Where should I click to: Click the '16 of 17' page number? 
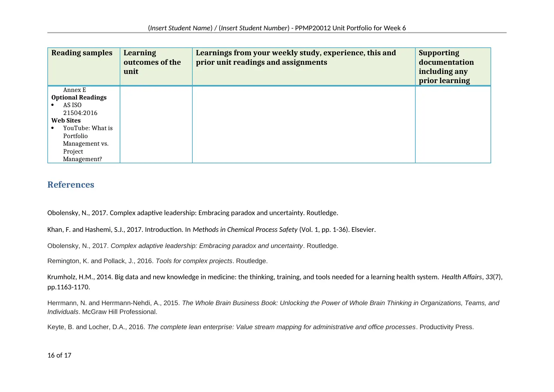tap(59, 355)
